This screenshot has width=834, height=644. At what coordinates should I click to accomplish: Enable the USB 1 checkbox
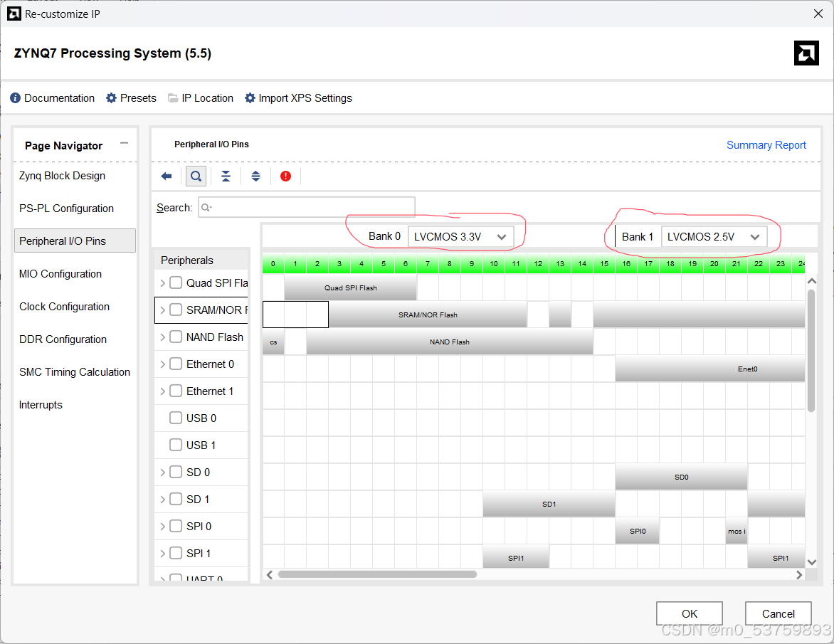pyautogui.click(x=176, y=445)
